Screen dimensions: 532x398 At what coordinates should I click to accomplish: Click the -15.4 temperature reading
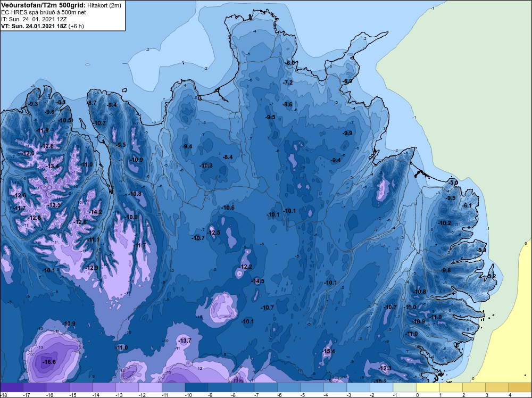[x=328, y=351]
